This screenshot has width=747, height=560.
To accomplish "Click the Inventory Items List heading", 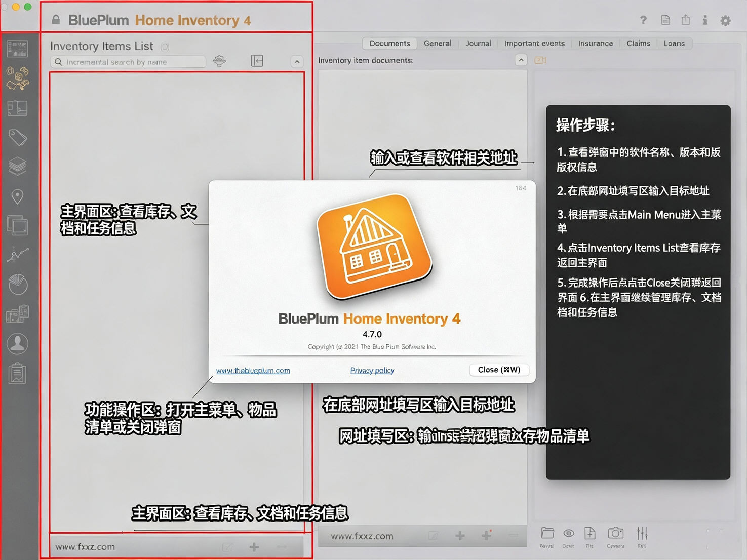I will point(101,46).
